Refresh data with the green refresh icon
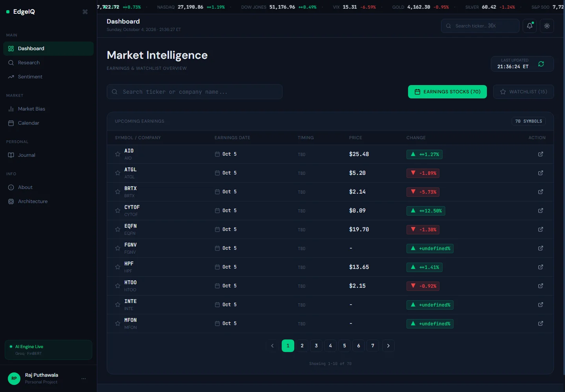565x392 pixels. 541,64
